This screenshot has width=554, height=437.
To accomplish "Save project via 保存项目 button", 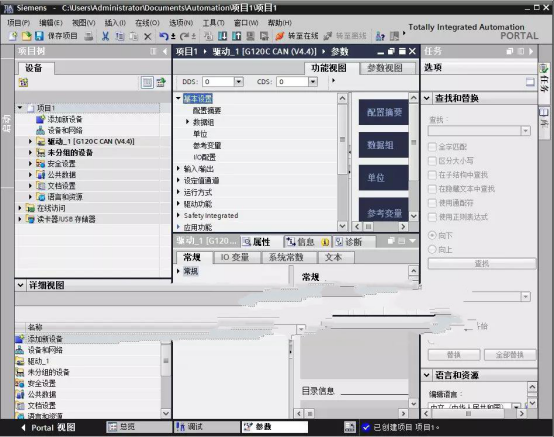I will point(57,36).
